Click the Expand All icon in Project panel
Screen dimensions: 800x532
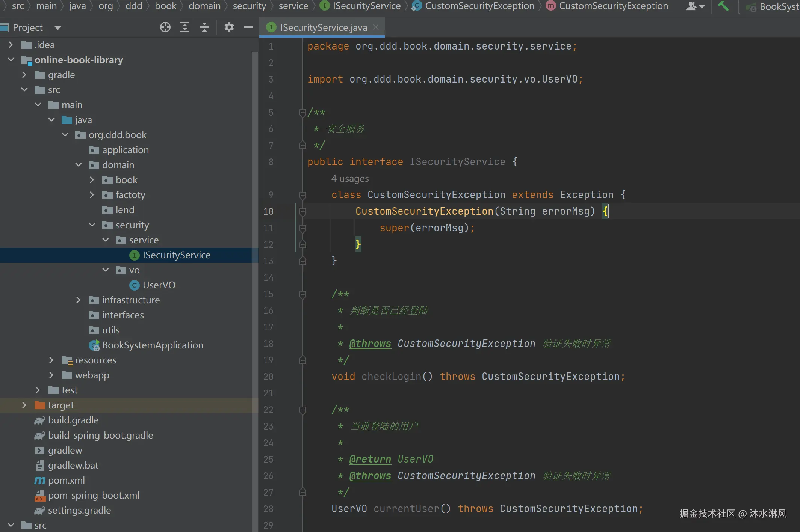point(184,27)
